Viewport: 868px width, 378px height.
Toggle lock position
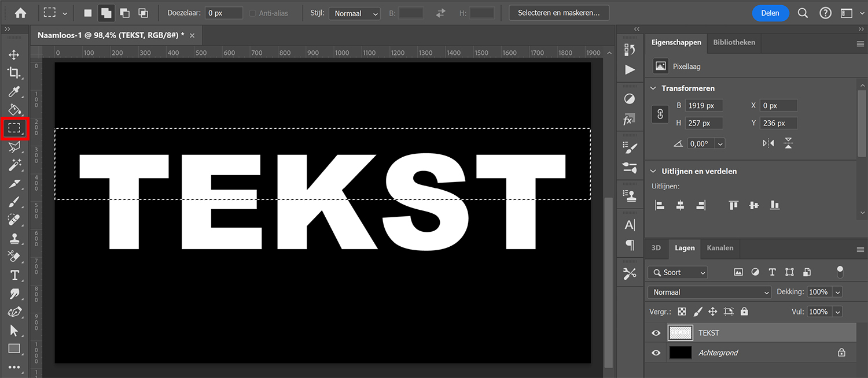coord(713,312)
